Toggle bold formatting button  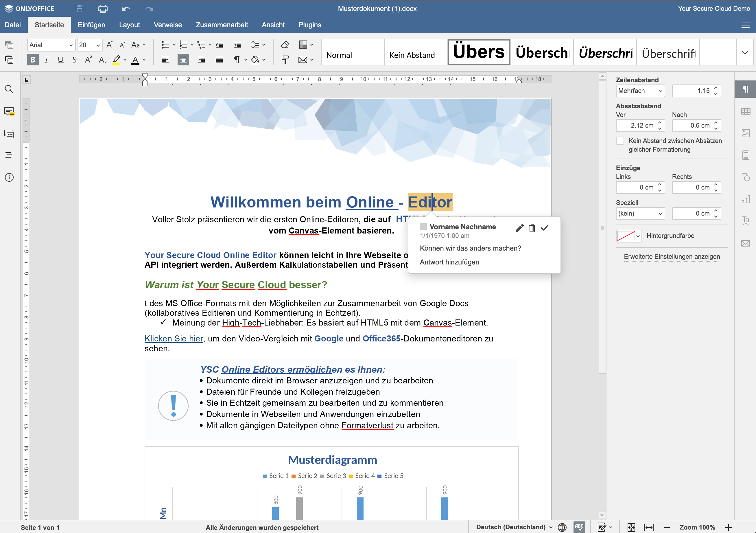pyautogui.click(x=33, y=60)
